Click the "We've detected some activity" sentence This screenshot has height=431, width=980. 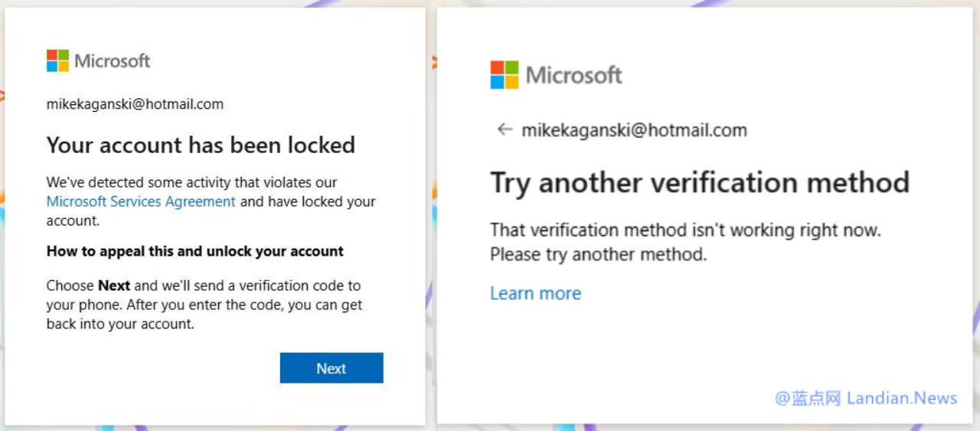point(191,183)
